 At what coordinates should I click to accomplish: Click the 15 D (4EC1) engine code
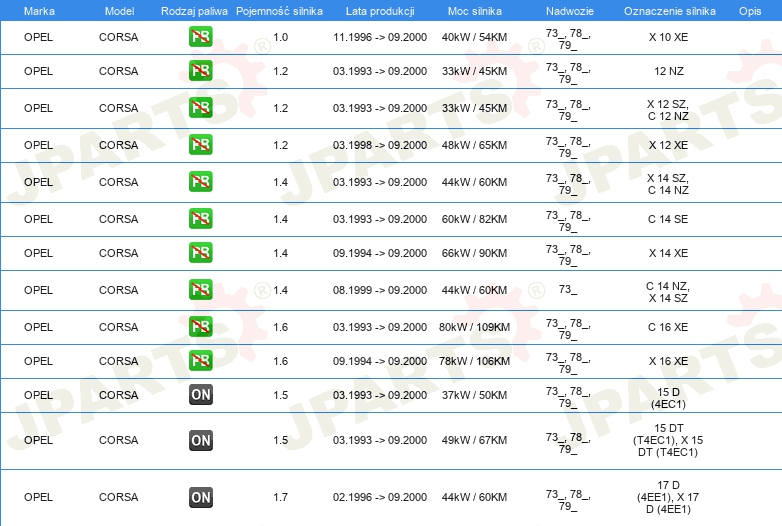[x=668, y=398]
